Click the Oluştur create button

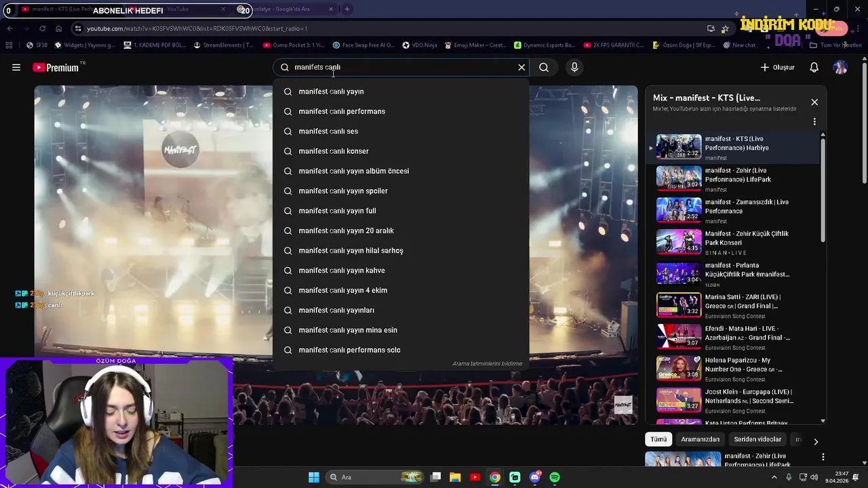coord(777,67)
